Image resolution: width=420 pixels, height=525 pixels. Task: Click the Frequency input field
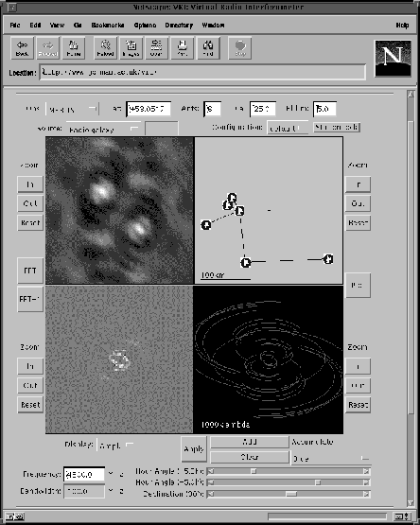pyautogui.click(x=84, y=475)
